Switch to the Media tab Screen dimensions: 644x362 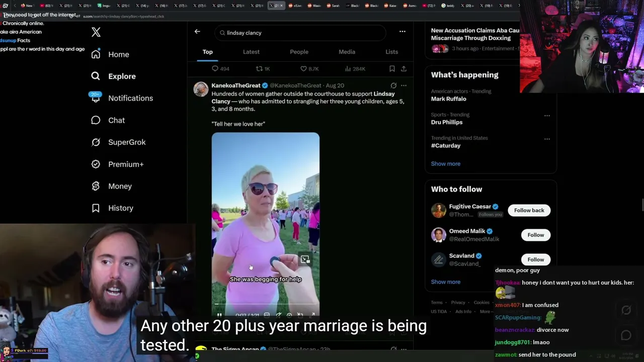tap(347, 52)
